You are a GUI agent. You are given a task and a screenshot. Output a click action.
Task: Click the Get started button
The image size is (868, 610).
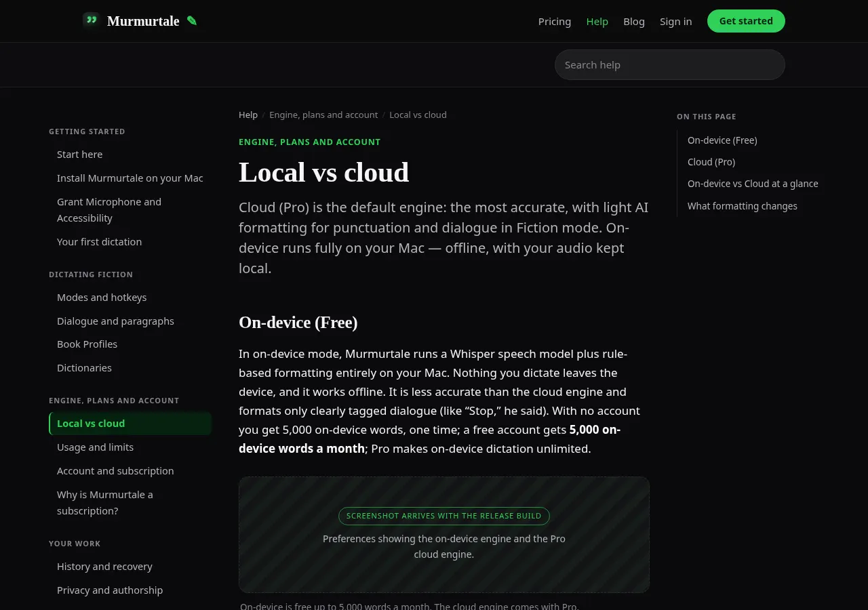[746, 21]
